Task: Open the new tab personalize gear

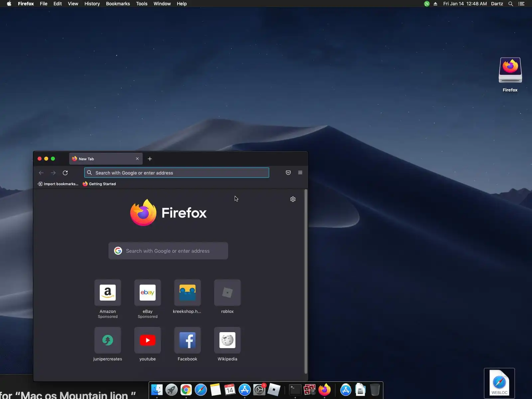Action: [293, 199]
